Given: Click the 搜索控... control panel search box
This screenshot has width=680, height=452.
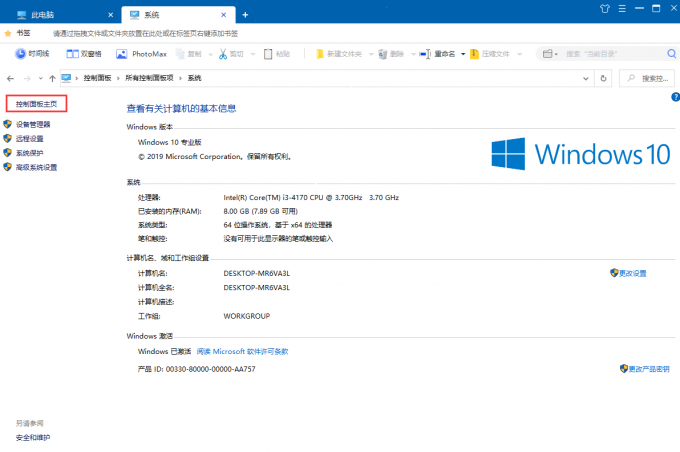Looking at the screenshot, I should pyautogui.click(x=647, y=79).
